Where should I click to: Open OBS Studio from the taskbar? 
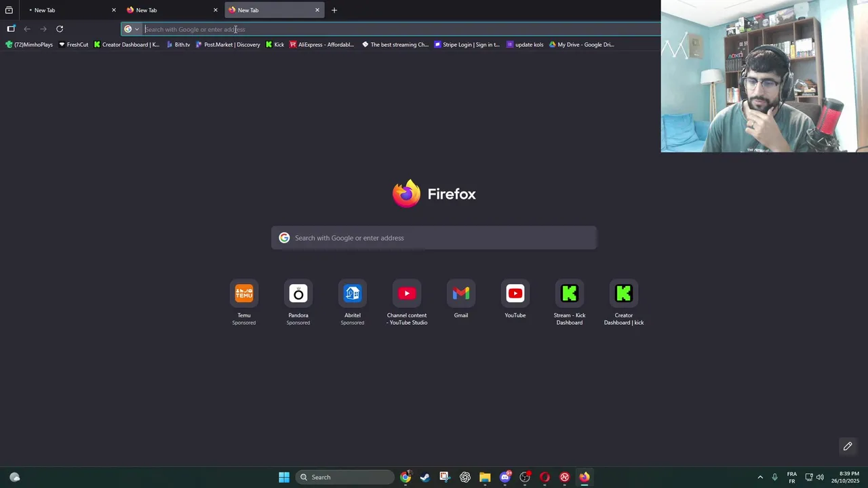(525, 477)
